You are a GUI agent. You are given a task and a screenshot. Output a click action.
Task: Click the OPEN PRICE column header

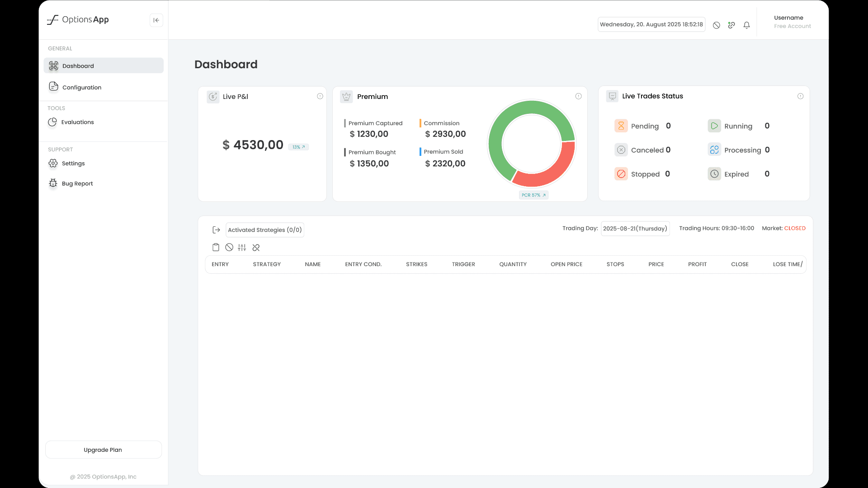coord(566,264)
